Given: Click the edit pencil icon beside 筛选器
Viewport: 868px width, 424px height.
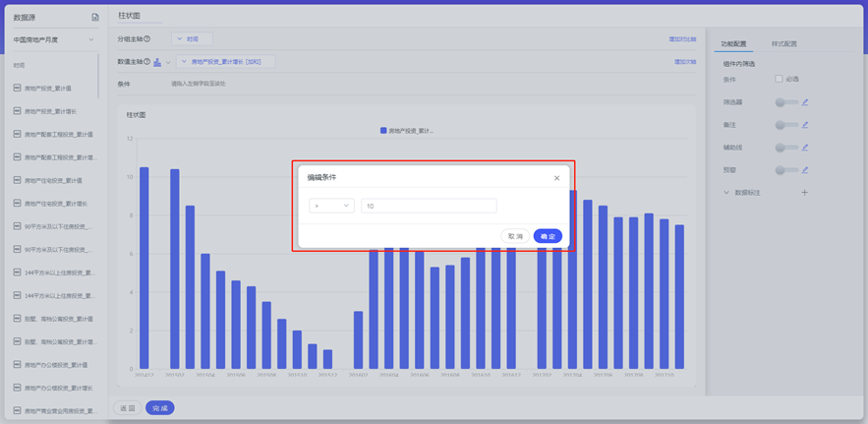Looking at the screenshot, I should (x=805, y=101).
